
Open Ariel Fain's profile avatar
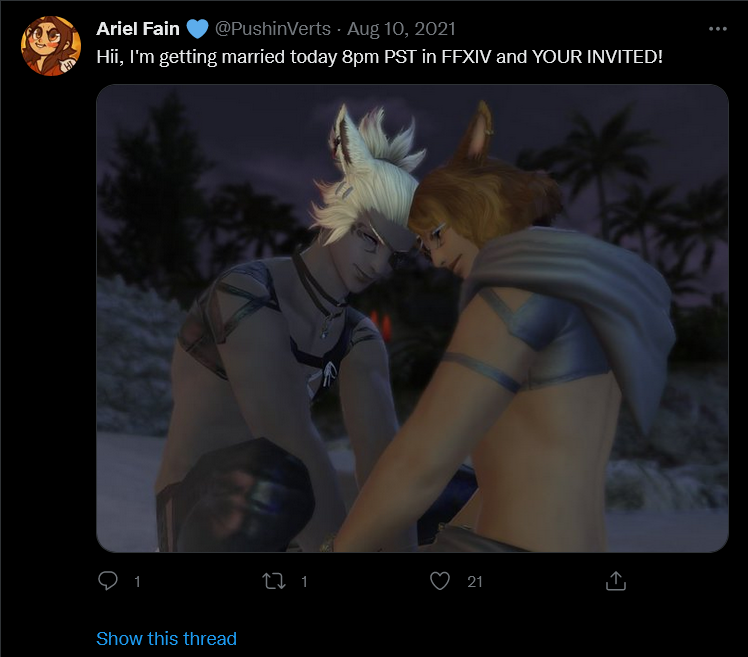coord(51,46)
